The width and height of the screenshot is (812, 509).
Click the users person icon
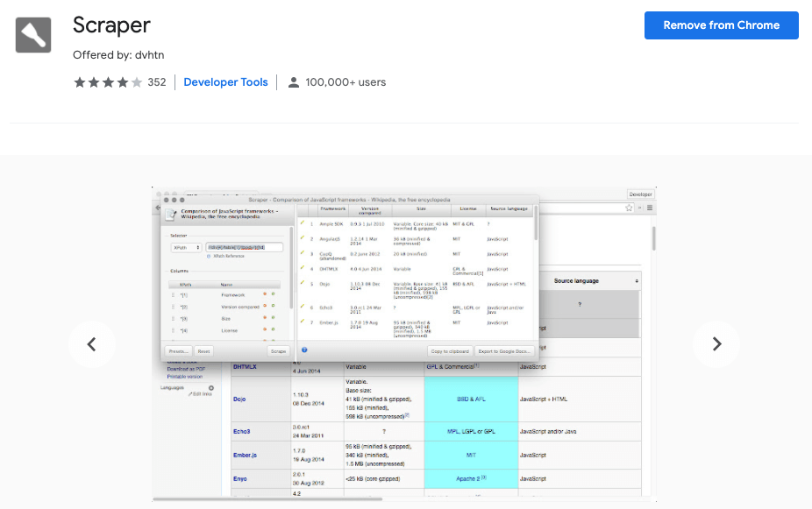(294, 82)
